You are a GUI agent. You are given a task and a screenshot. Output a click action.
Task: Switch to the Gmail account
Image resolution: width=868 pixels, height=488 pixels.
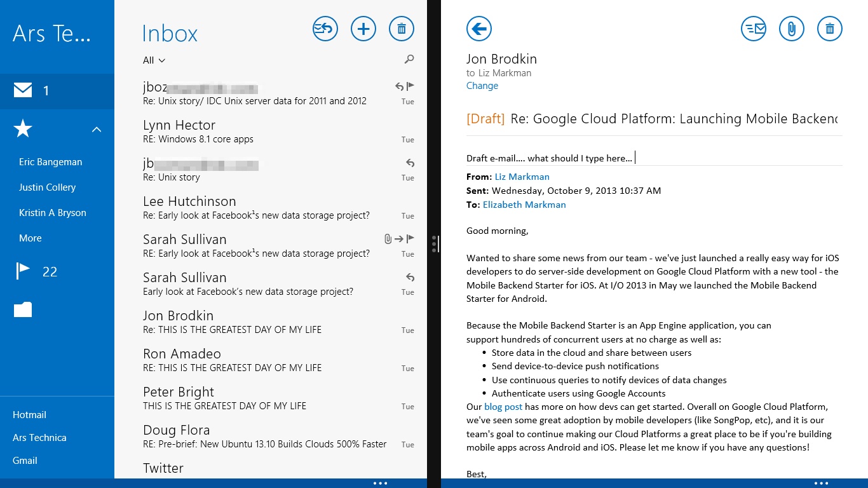point(25,461)
